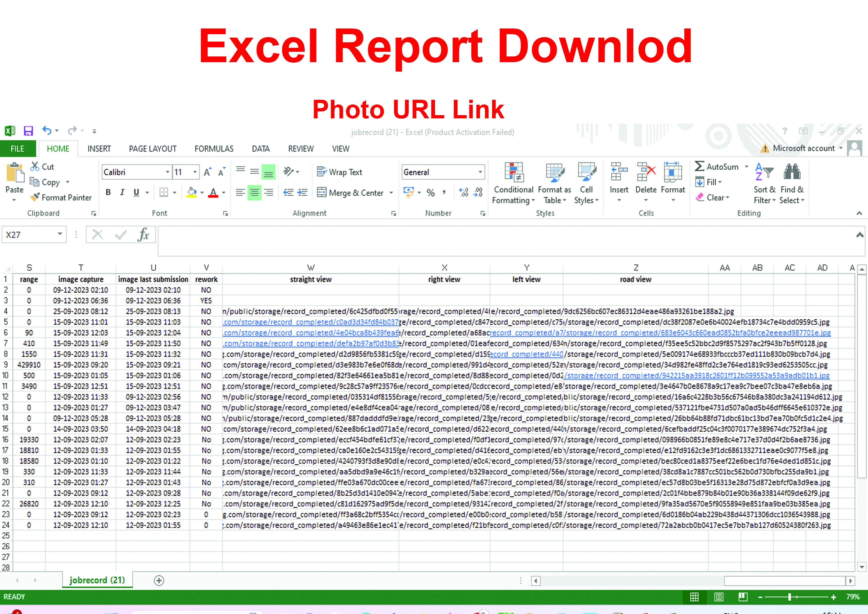Apply comma style number format
This screenshot has width=868, height=614.
tap(445, 193)
